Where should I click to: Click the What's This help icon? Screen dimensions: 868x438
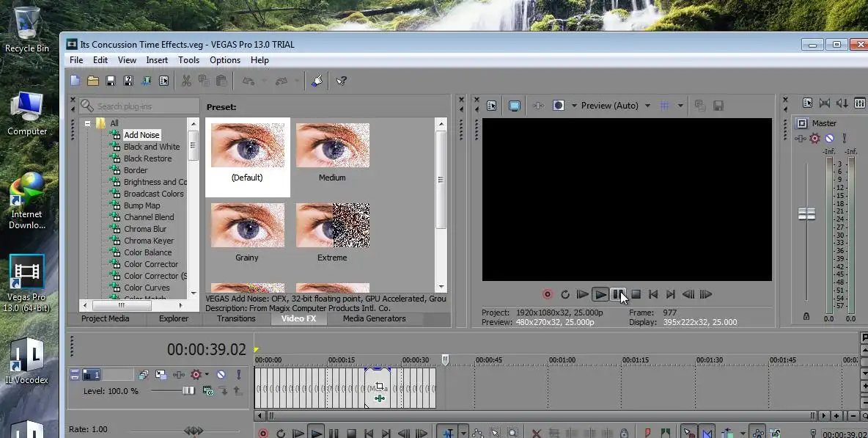pos(342,81)
